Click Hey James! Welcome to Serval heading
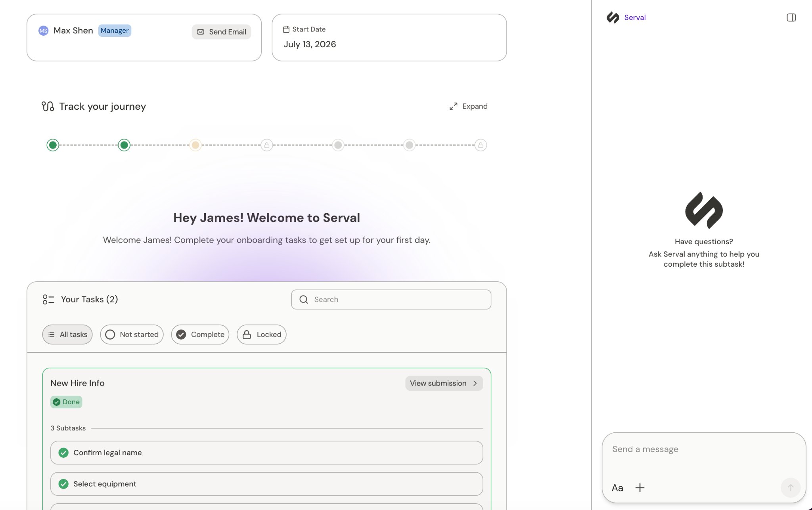Screen dimensions: 812x510 coord(266,218)
